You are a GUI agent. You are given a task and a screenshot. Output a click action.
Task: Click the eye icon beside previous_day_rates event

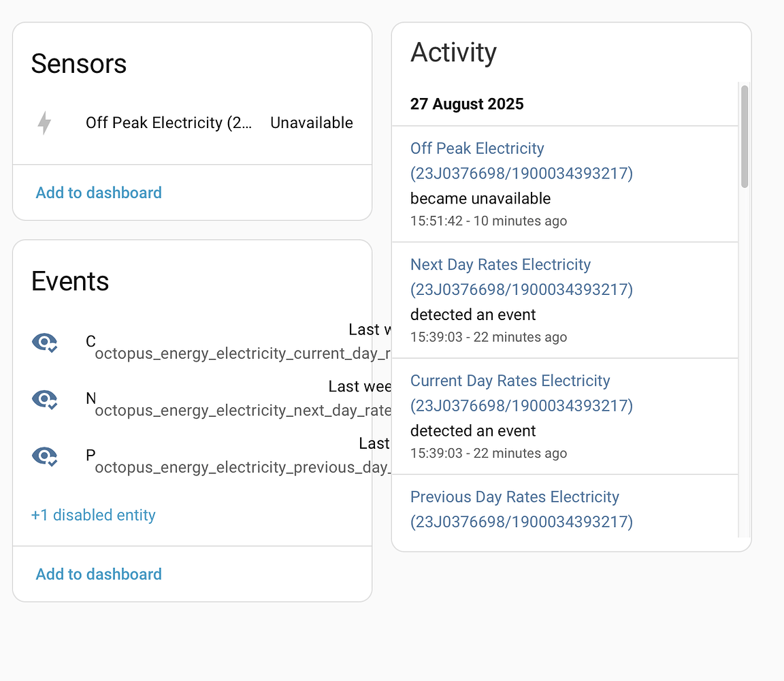click(44, 456)
